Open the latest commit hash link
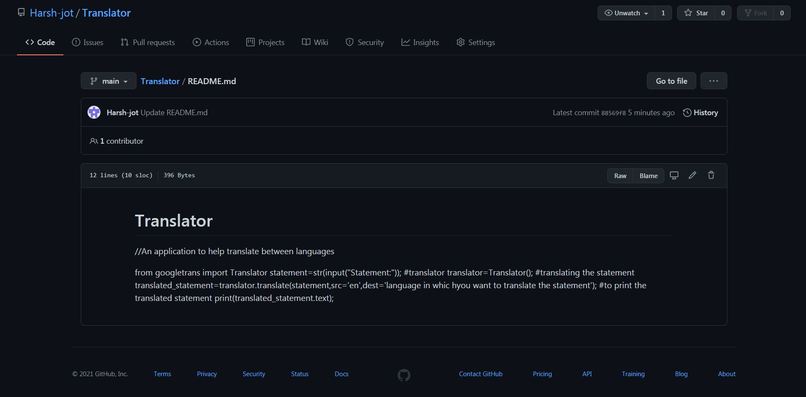 tap(613, 113)
